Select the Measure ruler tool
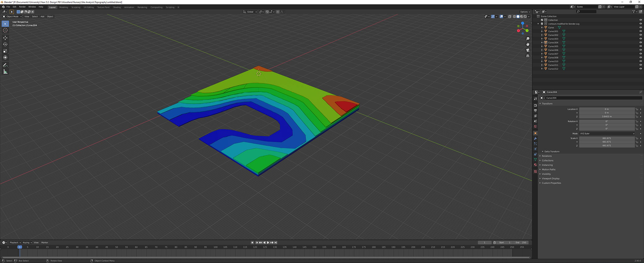The image size is (644, 263). click(5, 72)
